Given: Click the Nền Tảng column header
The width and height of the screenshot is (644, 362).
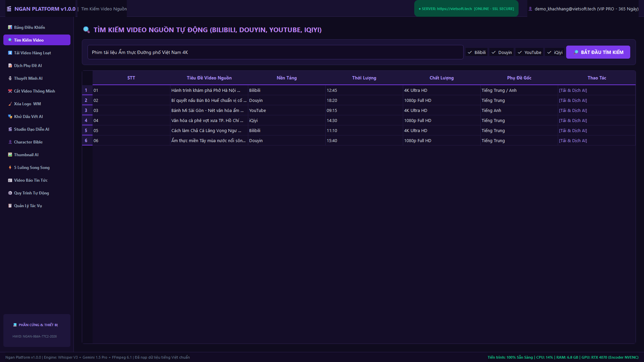Looking at the screenshot, I should pos(287,78).
